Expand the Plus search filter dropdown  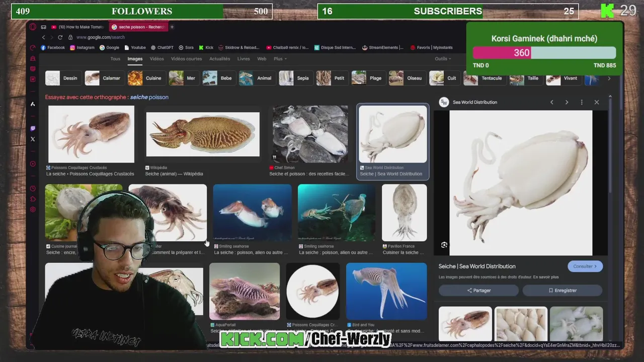[280, 59]
